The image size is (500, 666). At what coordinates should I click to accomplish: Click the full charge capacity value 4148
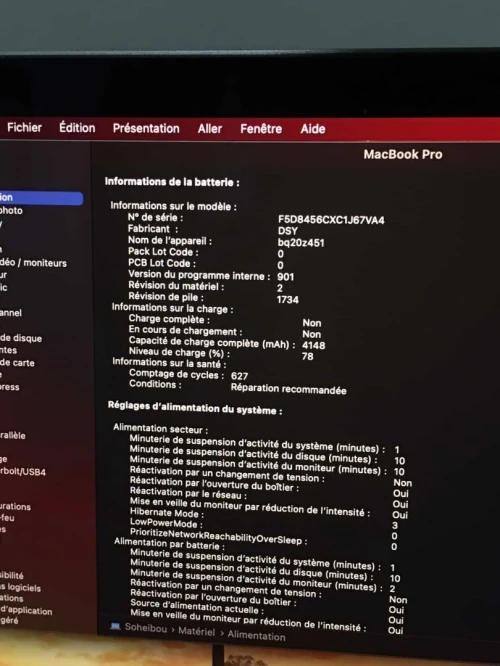[x=314, y=345]
